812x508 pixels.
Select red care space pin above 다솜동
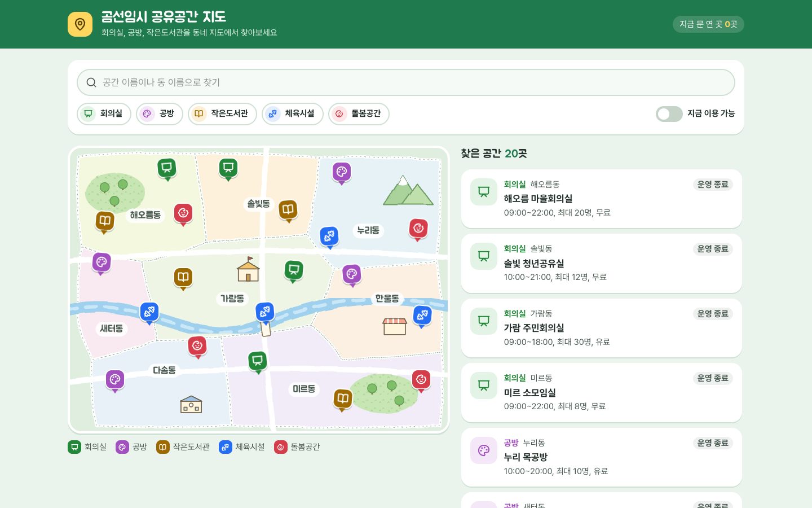click(197, 347)
